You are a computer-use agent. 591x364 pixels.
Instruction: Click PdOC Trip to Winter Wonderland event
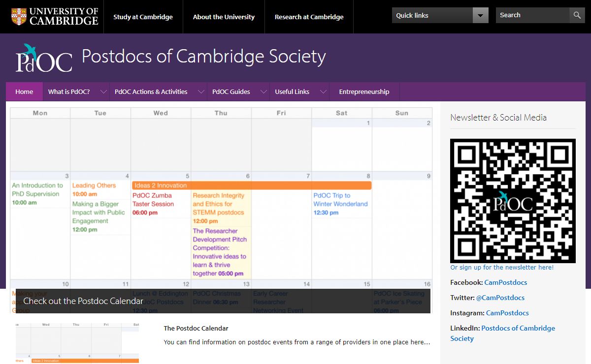coord(341,204)
